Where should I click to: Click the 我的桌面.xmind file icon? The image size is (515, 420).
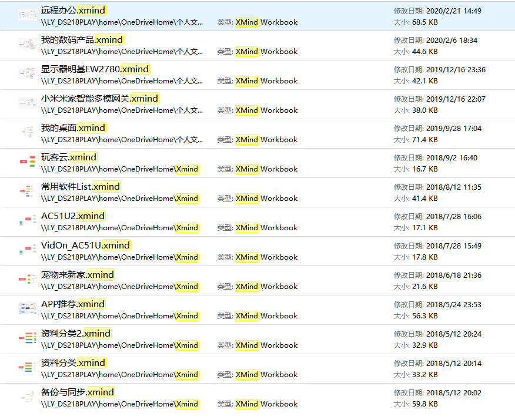(28, 133)
